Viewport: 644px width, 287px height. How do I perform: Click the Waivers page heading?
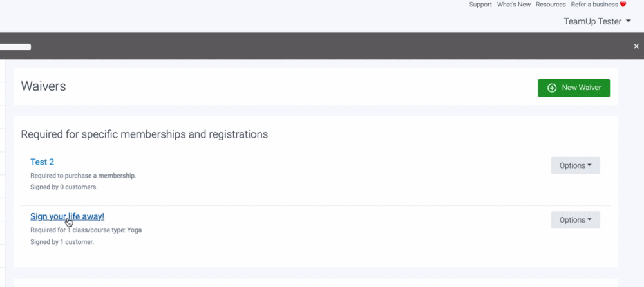pyautogui.click(x=43, y=86)
